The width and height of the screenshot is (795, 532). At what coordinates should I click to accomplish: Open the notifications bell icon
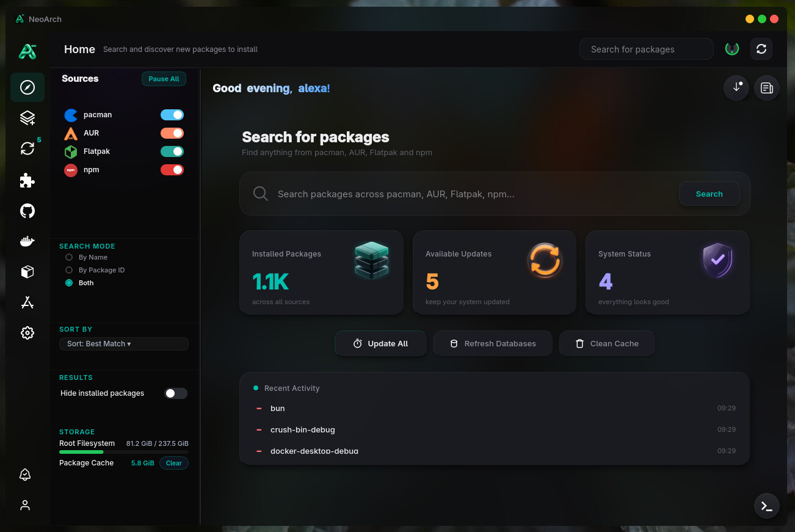(x=25, y=475)
